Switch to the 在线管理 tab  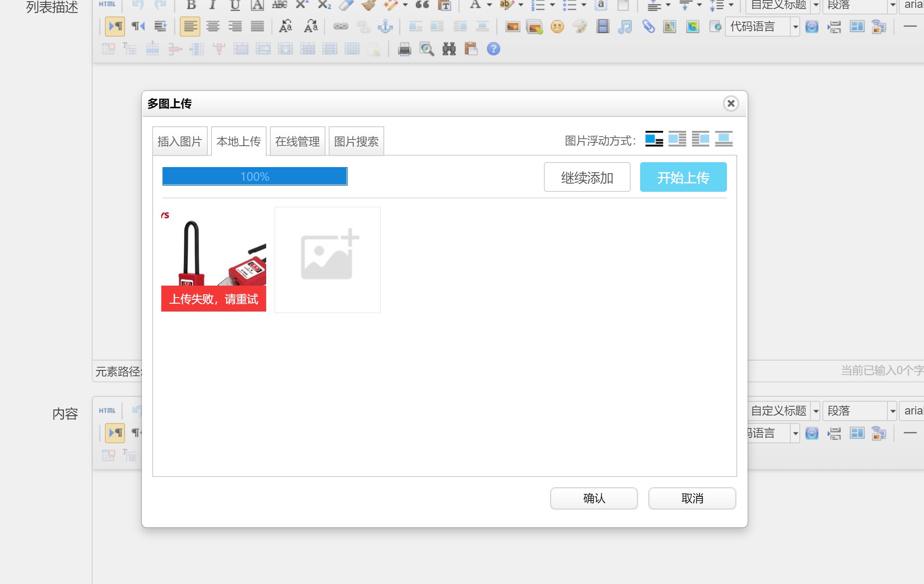click(297, 142)
